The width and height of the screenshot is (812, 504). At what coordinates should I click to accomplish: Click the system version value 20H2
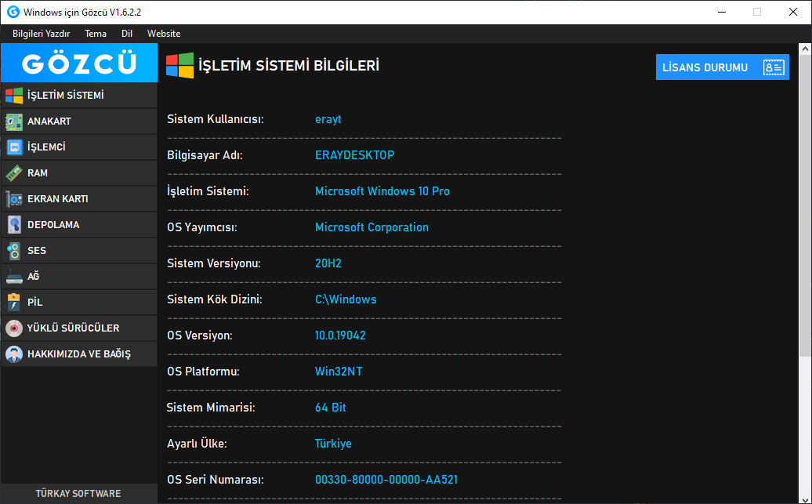(x=328, y=263)
